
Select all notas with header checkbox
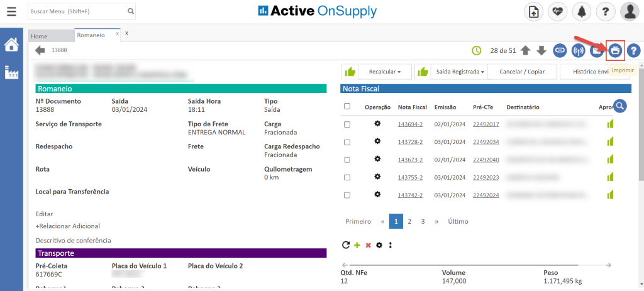point(347,106)
